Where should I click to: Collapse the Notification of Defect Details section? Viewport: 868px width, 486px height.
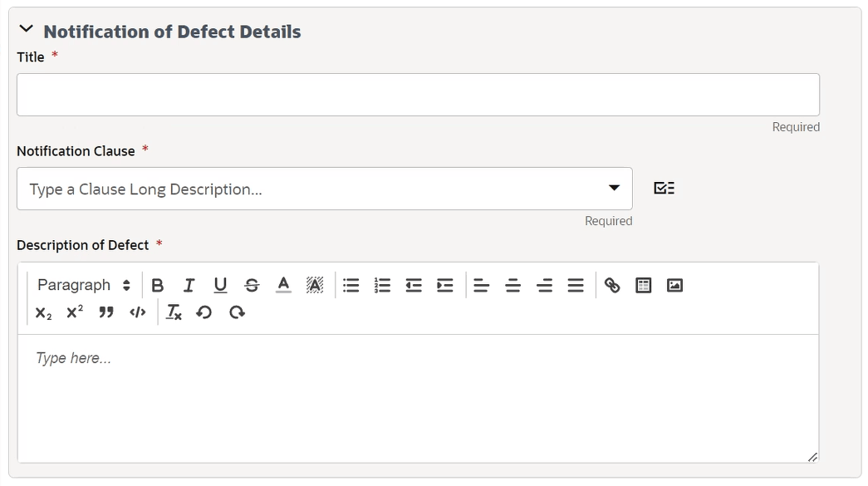[x=25, y=27]
